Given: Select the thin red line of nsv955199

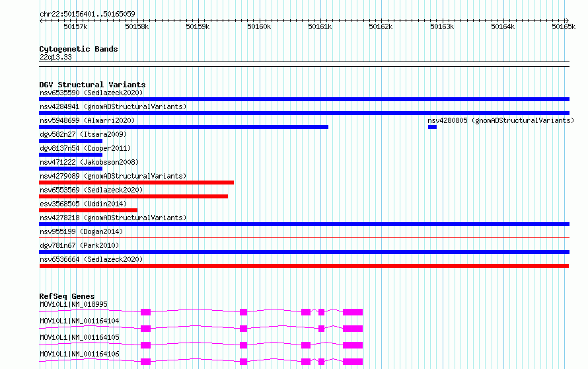Looking at the screenshot, I should click(x=304, y=237).
